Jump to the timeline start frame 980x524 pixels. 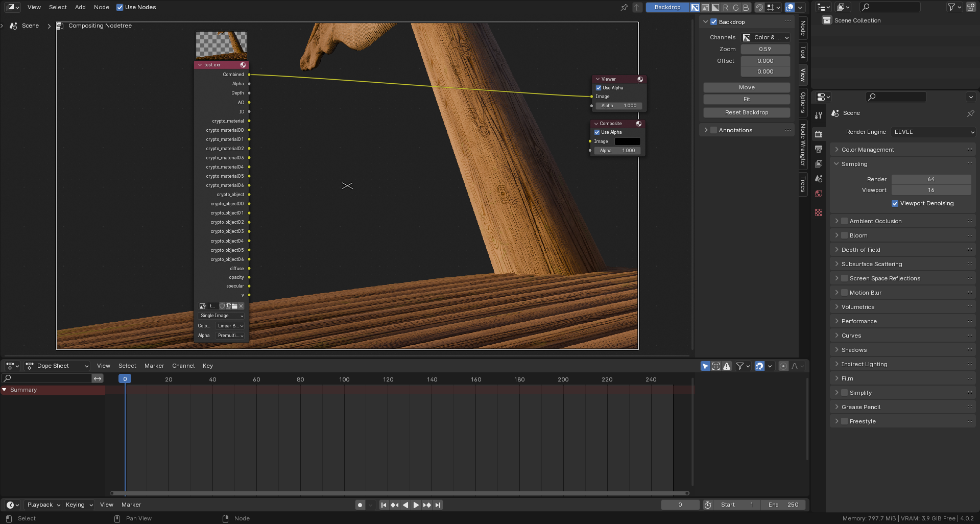click(x=384, y=505)
